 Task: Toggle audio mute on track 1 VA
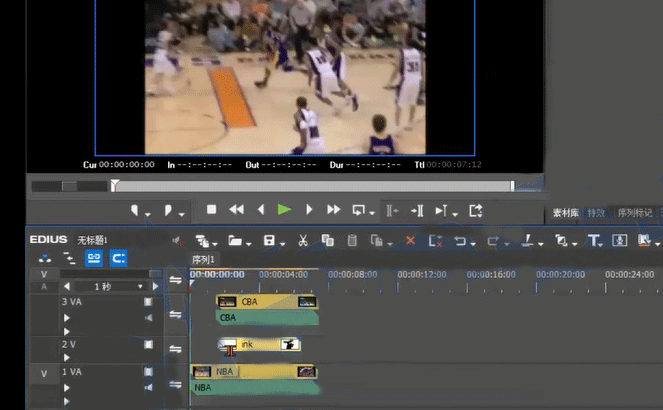click(148, 388)
